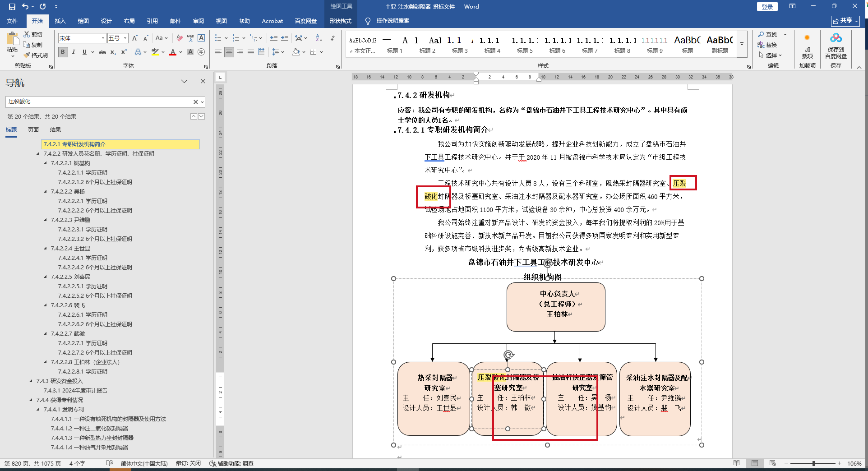Clear all formatting from selection

pos(180,38)
